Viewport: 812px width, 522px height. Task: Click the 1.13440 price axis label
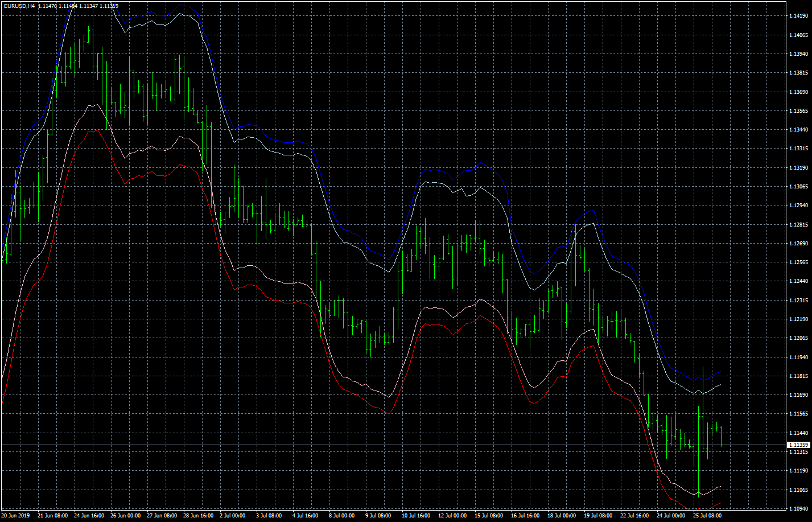tap(798, 130)
